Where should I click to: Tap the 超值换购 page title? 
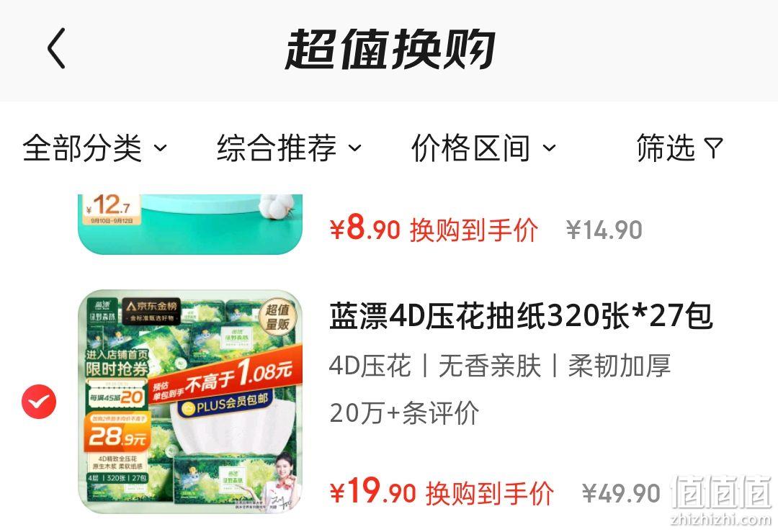[x=390, y=48]
